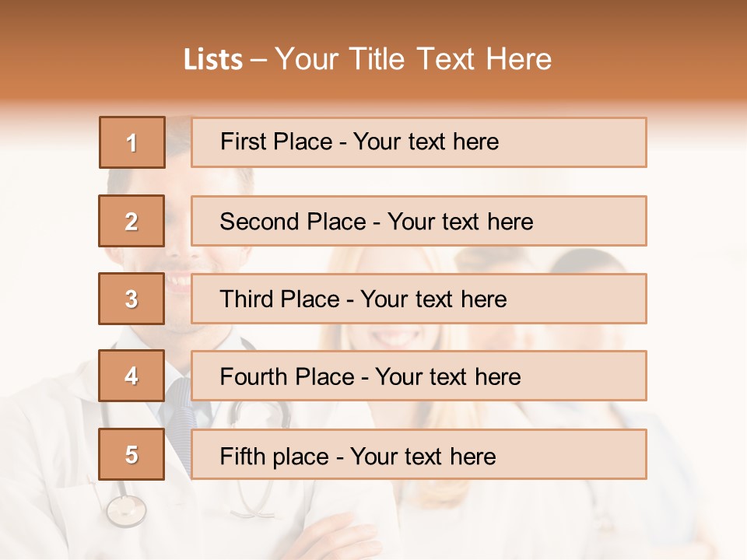
Task: Click the First Place text bar
Action: (419, 142)
